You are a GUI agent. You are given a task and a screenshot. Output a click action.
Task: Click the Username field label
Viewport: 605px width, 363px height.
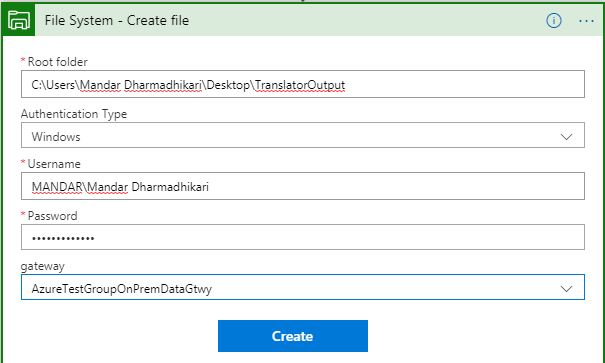(x=54, y=164)
